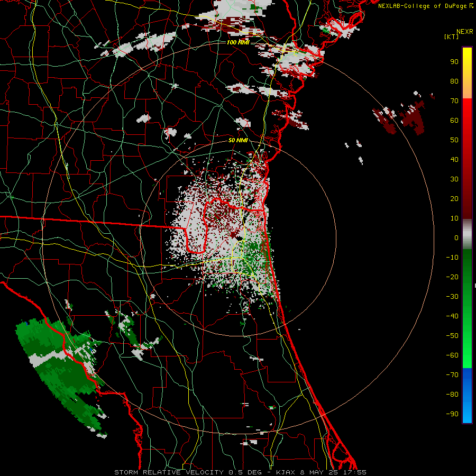The height and width of the screenshot is (476, 476).
Task: Click the positive 30 scale label
Action: (x=454, y=179)
